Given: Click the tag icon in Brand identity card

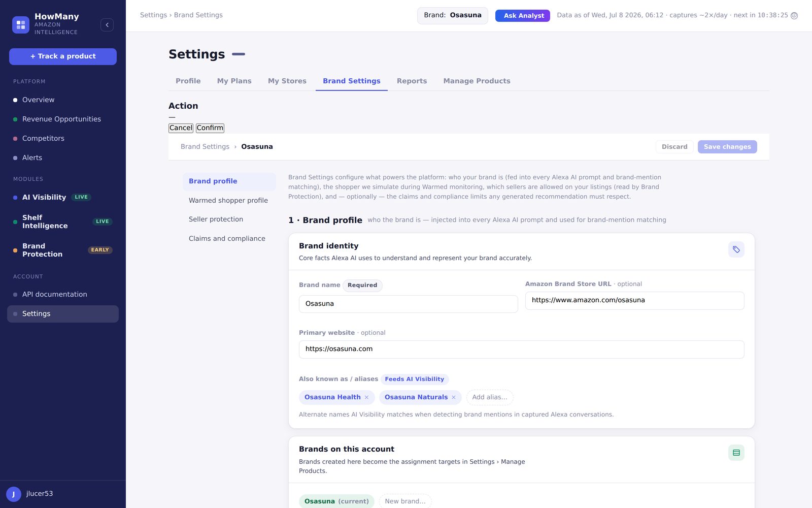Looking at the screenshot, I should pos(736,249).
